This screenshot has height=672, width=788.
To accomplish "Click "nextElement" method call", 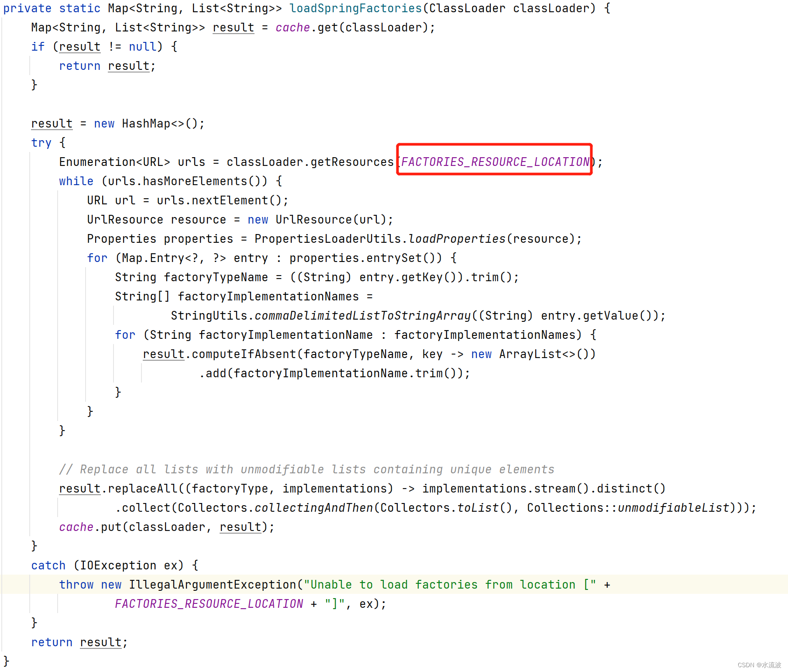I will pos(230,200).
